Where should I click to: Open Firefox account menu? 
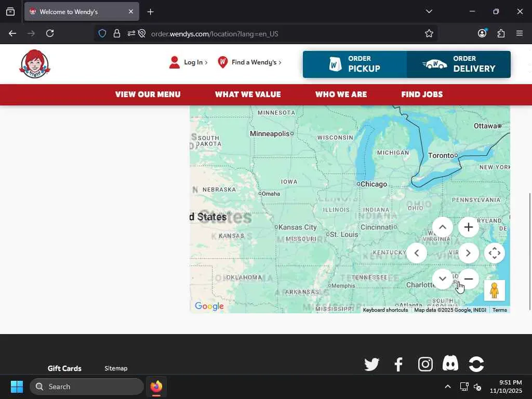point(482,33)
